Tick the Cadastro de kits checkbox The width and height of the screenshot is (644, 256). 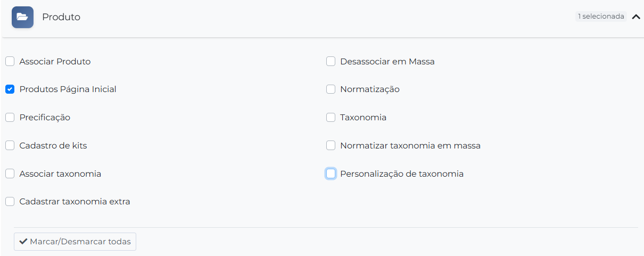tap(10, 145)
